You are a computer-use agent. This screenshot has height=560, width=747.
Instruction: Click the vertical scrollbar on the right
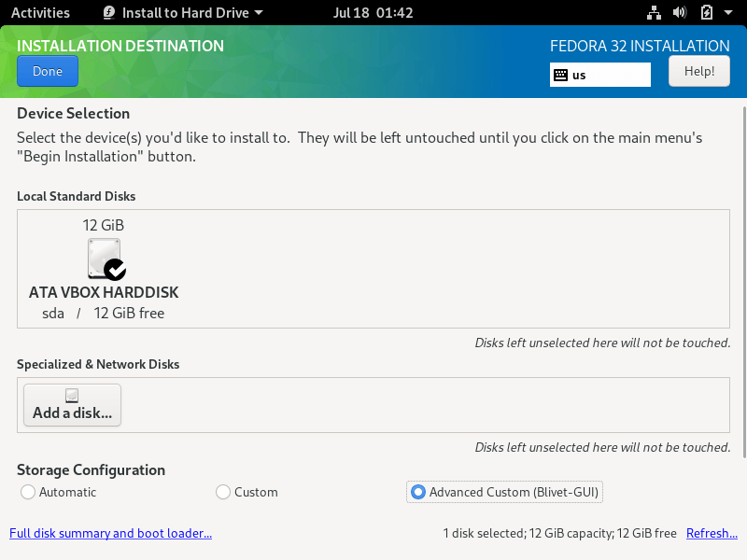point(744,282)
